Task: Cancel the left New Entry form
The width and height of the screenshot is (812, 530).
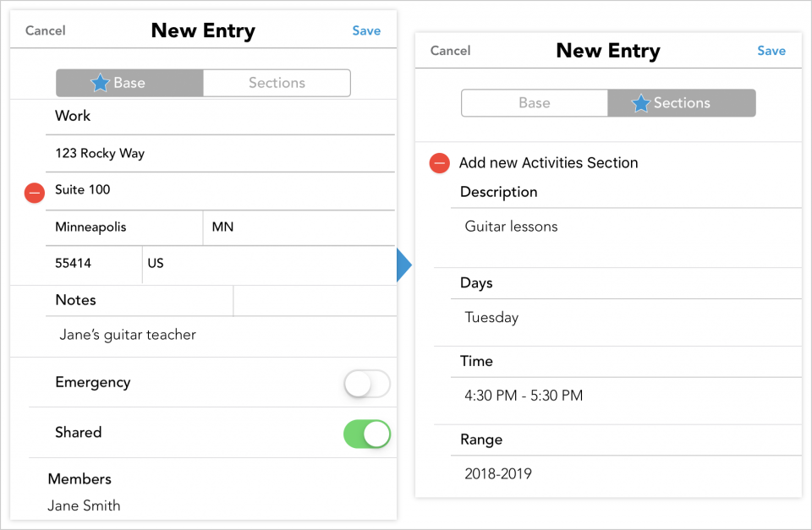Action: 45,30
